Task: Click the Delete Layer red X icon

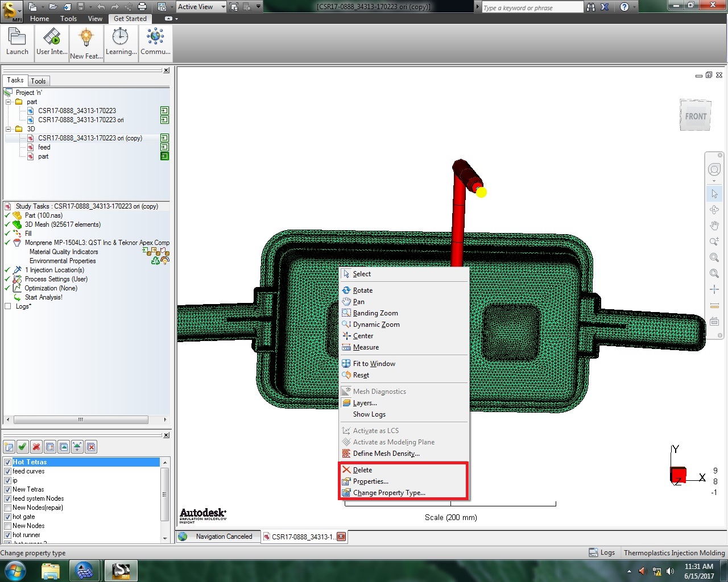Action: coord(36,447)
